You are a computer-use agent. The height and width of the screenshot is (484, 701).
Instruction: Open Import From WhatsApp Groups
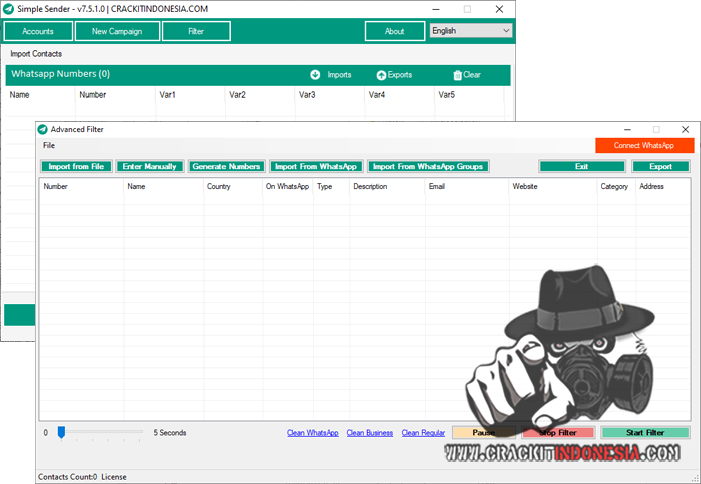pyautogui.click(x=428, y=167)
